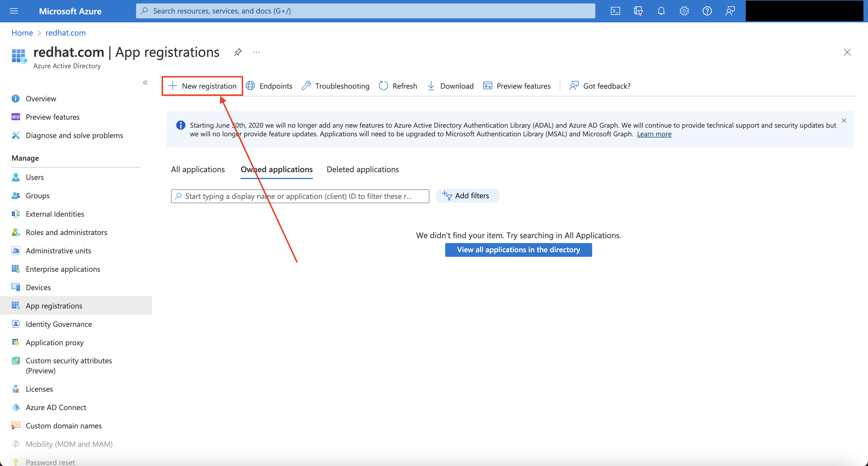Click the App registrations left nav item
The height and width of the screenshot is (466, 868).
(54, 305)
